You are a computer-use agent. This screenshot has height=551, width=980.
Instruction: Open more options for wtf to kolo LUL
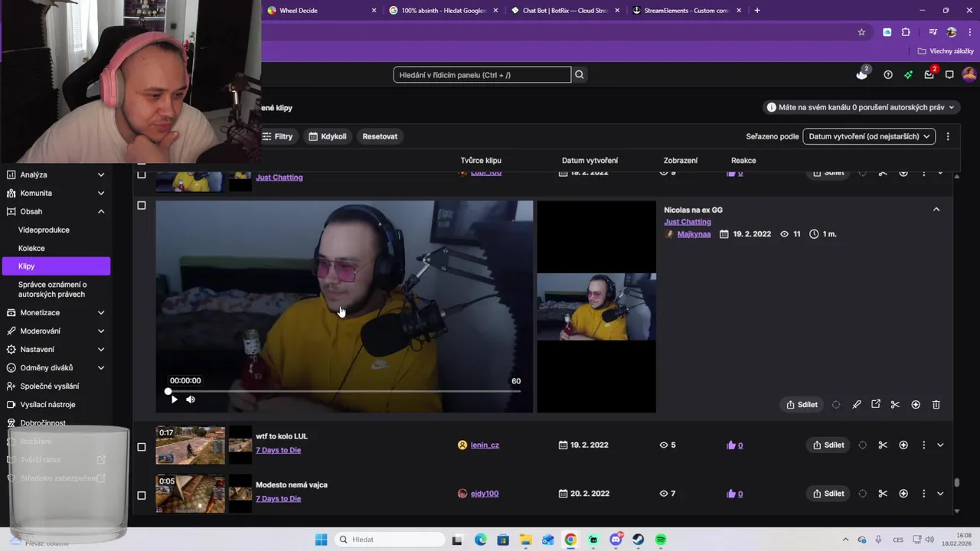point(923,445)
